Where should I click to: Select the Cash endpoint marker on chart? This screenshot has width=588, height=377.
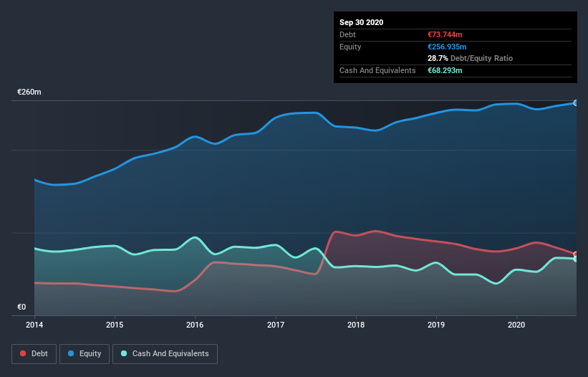click(x=576, y=259)
